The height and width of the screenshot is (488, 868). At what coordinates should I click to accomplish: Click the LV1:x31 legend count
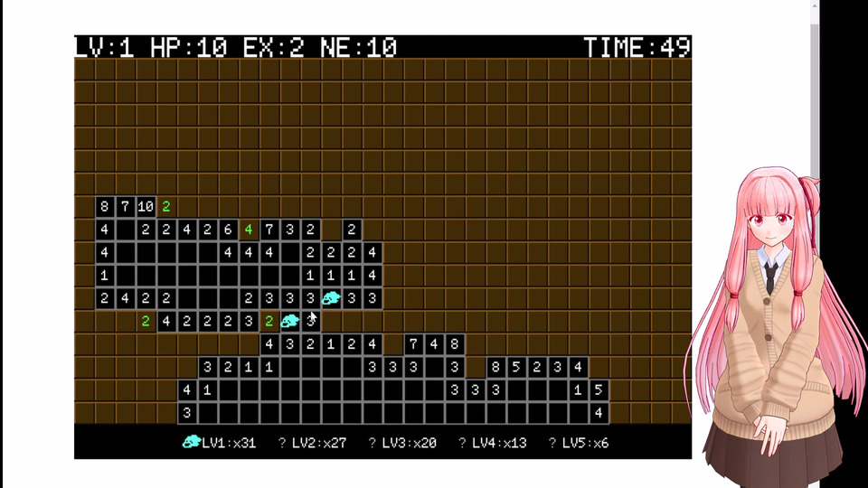coord(229,443)
